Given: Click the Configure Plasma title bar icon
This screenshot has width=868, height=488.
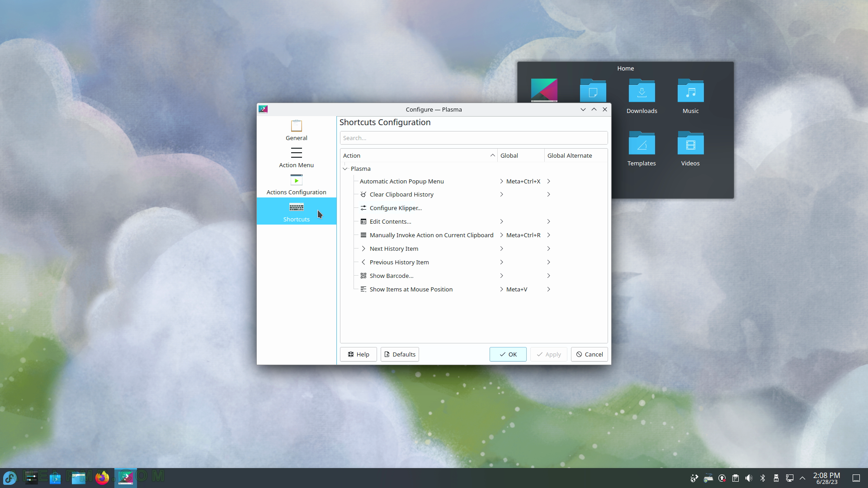Looking at the screenshot, I should click(x=263, y=109).
